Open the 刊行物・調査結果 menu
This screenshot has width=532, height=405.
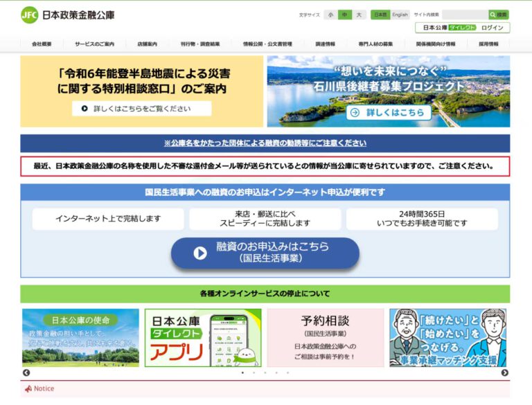(x=200, y=44)
